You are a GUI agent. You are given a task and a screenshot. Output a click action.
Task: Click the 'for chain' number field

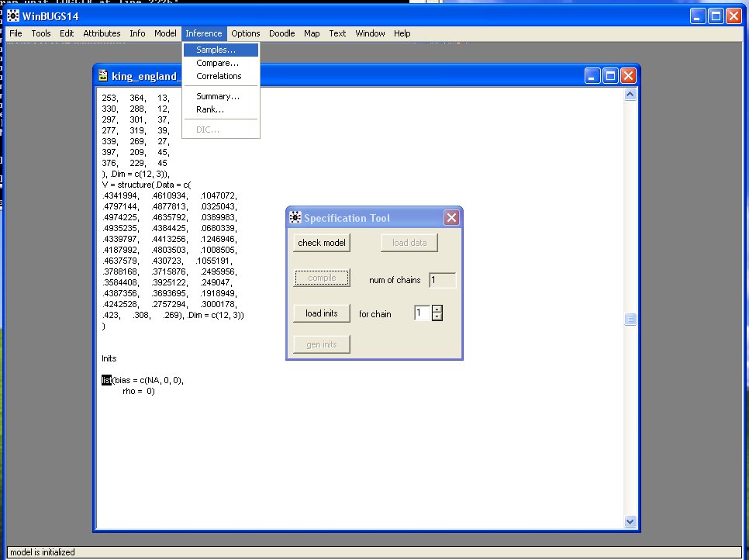point(422,313)
